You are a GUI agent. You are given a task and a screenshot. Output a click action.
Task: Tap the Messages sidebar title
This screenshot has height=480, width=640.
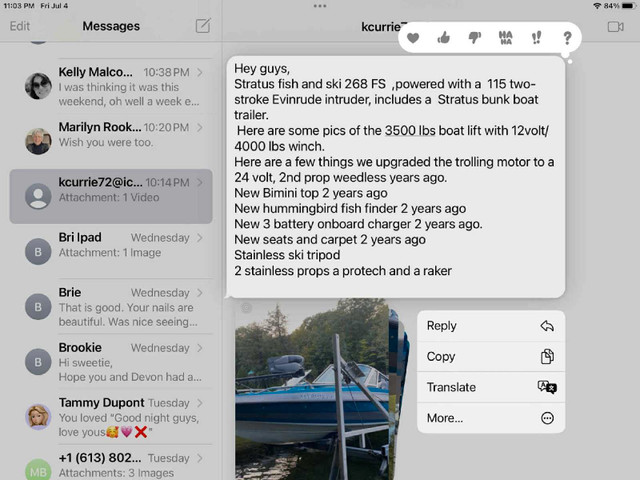coord(111,26)
